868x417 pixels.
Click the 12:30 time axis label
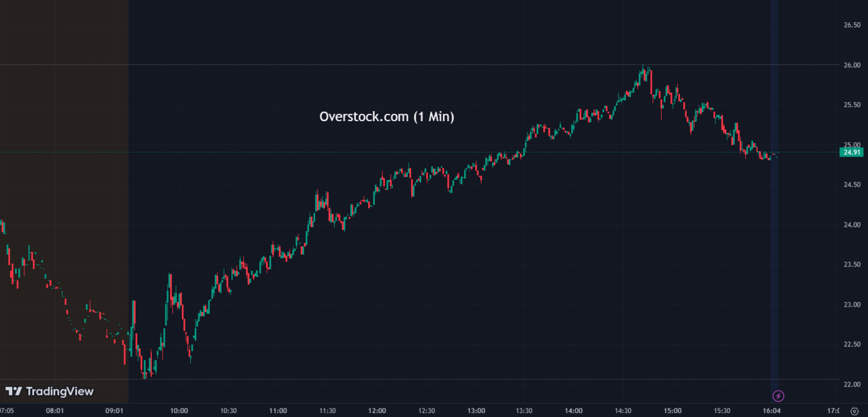(426, 410)
